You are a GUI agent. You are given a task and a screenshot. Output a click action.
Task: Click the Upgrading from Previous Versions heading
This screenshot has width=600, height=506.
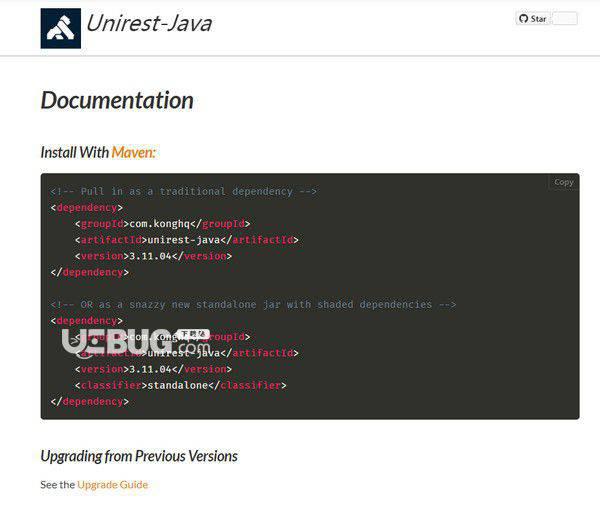pyautogui.click(x=139, y=456)
